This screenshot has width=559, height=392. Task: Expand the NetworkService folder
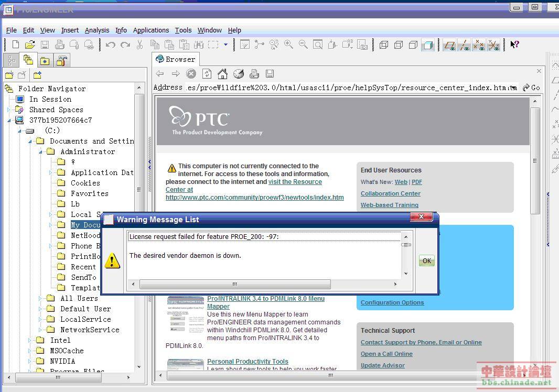coord(40,330)
